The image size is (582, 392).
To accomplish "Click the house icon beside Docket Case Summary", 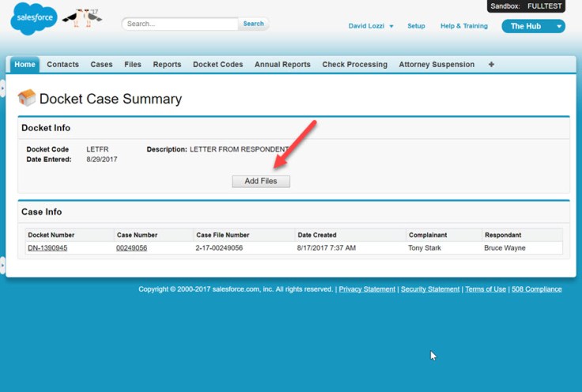I will click(x=26, y=98).
